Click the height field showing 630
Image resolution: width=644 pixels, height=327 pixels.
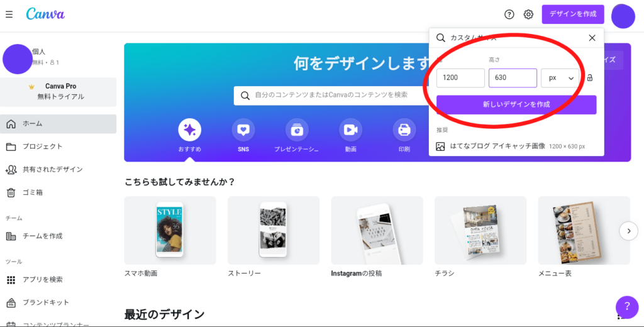(x=513, y=77)
